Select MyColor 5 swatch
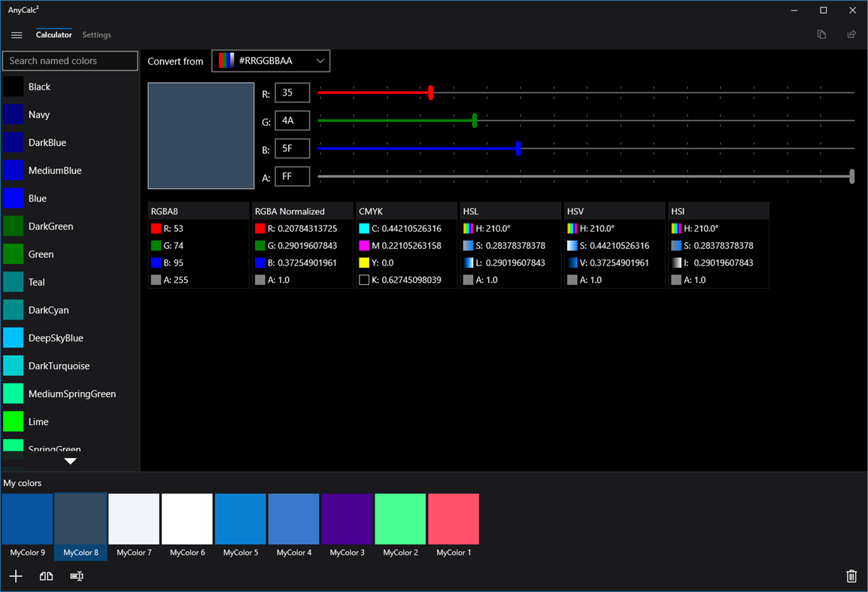Viewport: 868px width, 592px height. [240, 518]
